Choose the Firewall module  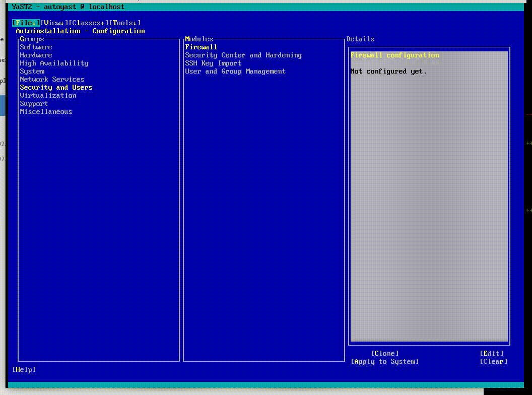click(x=201, y=47)
